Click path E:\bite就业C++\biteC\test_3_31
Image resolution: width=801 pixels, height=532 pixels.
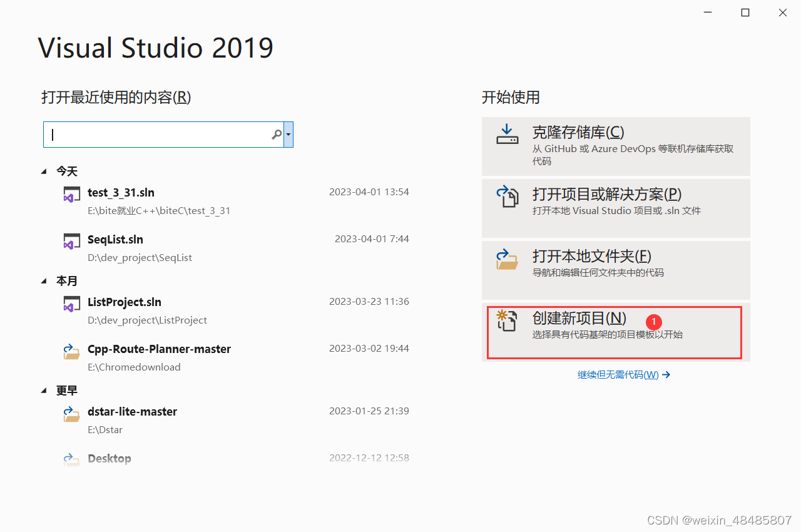159,211
